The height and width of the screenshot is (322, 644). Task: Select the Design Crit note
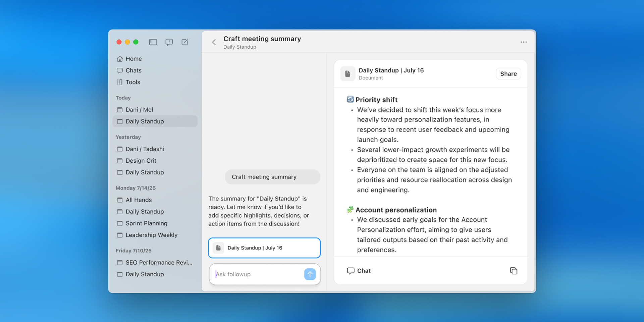141,161
